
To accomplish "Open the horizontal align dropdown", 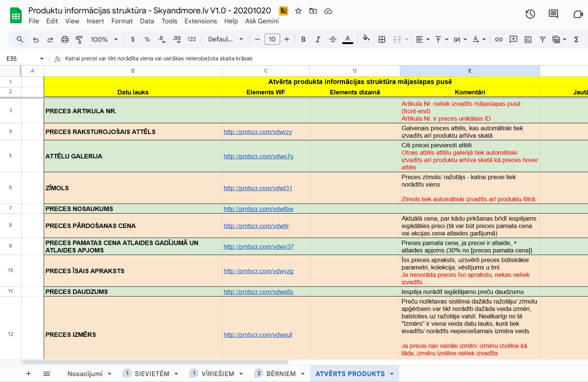I will tap(422, 40).
